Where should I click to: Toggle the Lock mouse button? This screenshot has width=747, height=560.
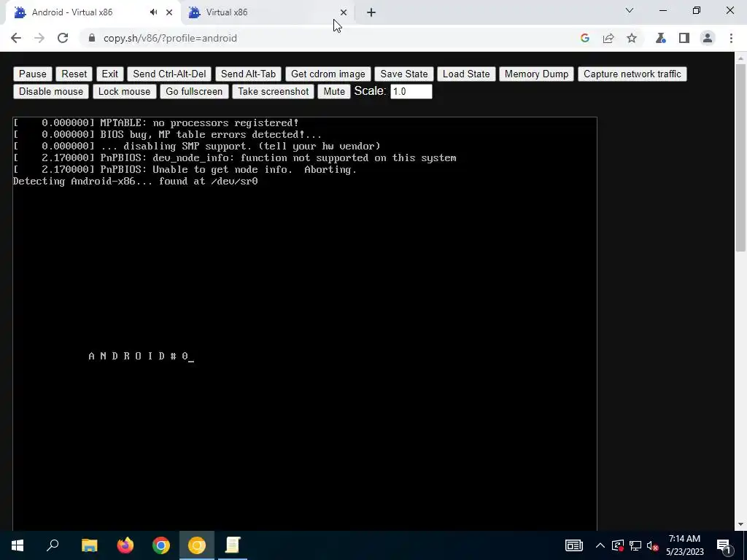124,91
